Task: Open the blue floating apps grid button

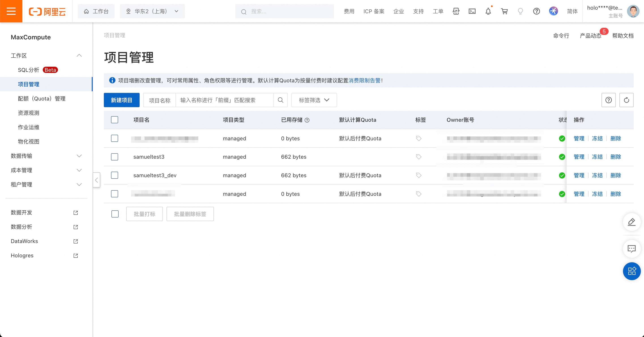Action: tap(631, 271)
